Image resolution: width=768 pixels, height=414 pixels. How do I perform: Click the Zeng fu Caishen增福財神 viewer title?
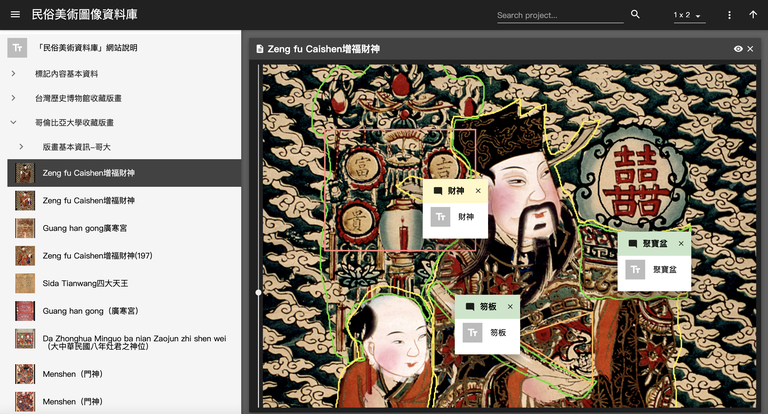tap(324, 49)
